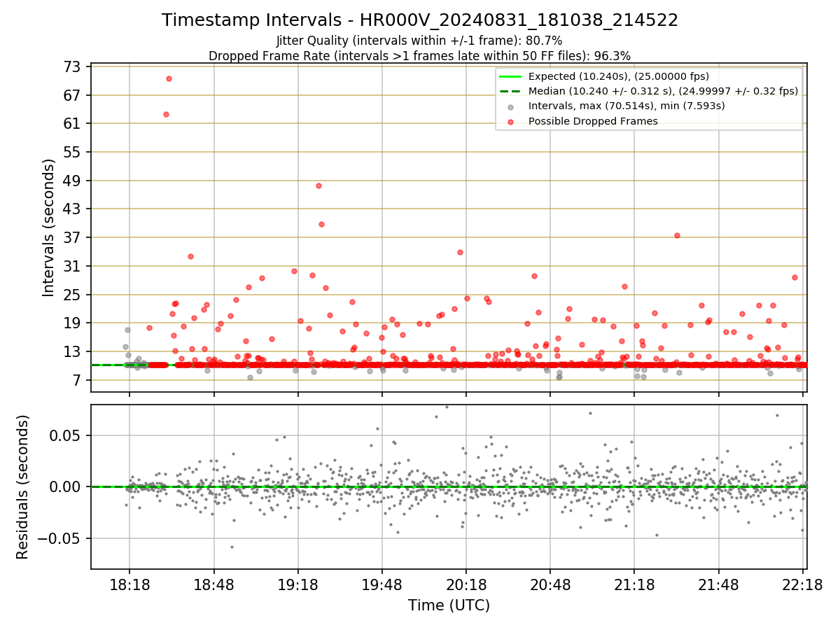Click the 22:18 x-axis tick label

pos(802,584)
